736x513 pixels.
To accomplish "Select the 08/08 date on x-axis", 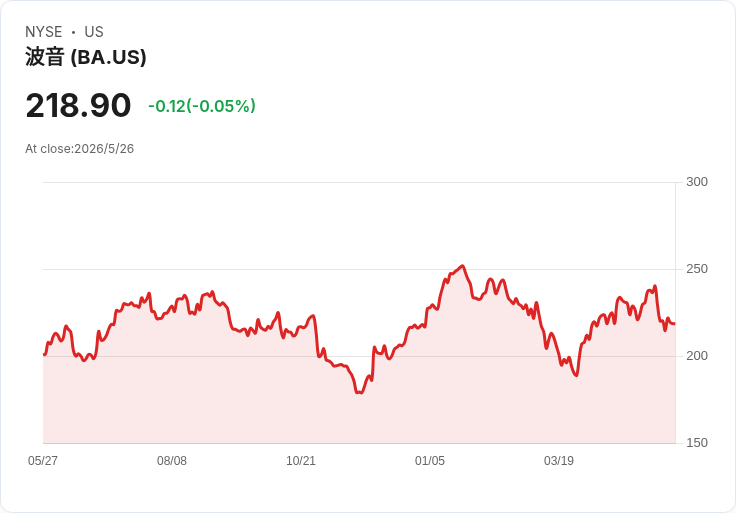I will click(x=172, y=460).
